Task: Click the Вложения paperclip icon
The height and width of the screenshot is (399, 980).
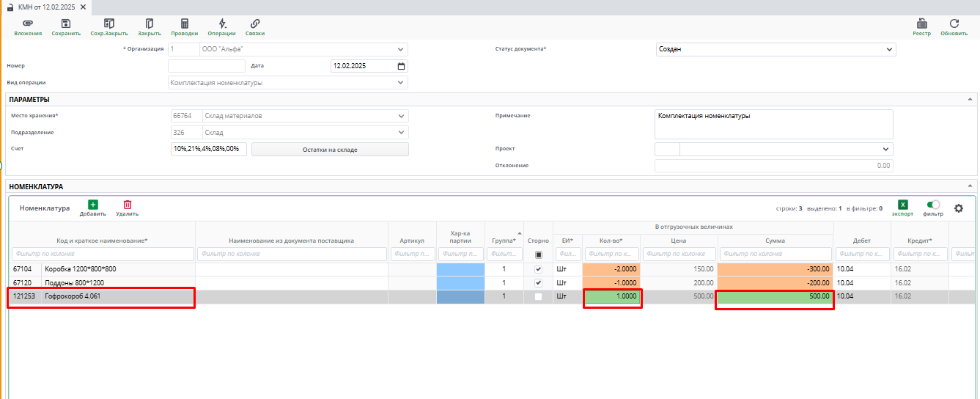Action: [28, 24]
